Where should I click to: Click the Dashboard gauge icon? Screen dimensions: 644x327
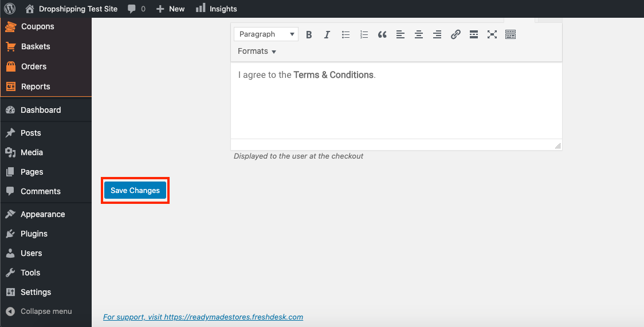(x=10, y=110)
